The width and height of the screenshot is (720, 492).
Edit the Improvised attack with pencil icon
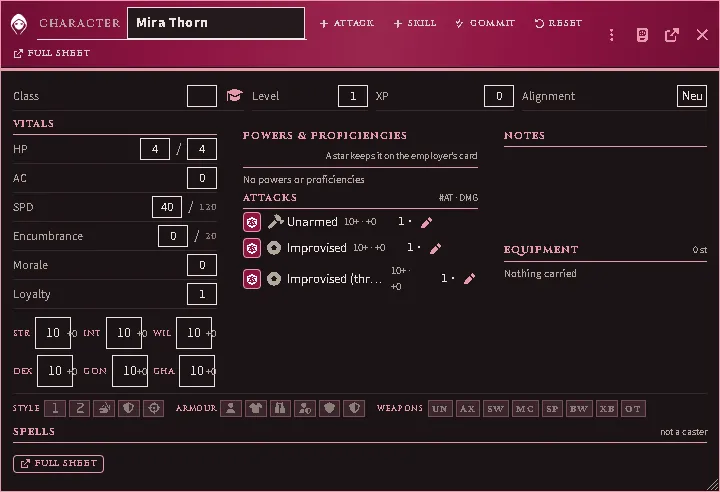435,249
